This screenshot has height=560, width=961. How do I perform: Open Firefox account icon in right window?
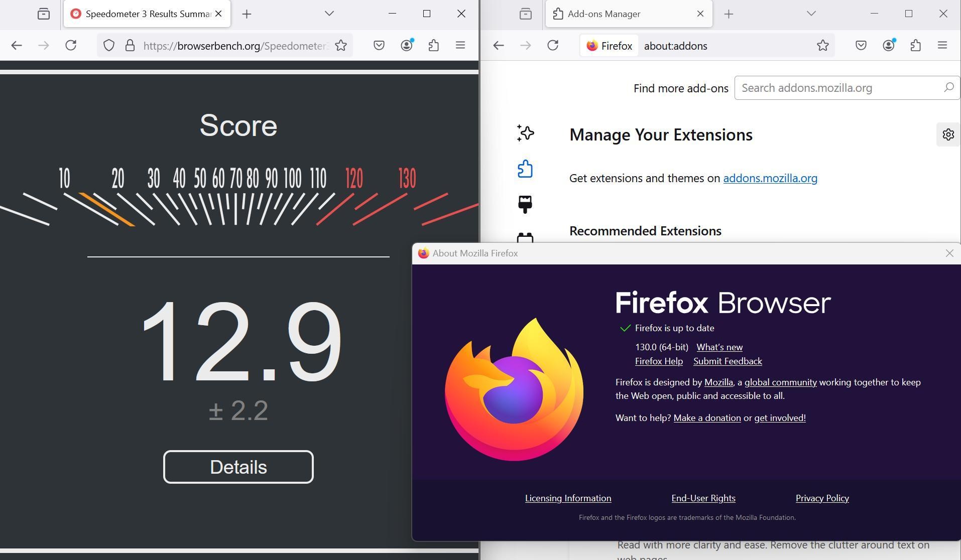[x=888, y=46]
